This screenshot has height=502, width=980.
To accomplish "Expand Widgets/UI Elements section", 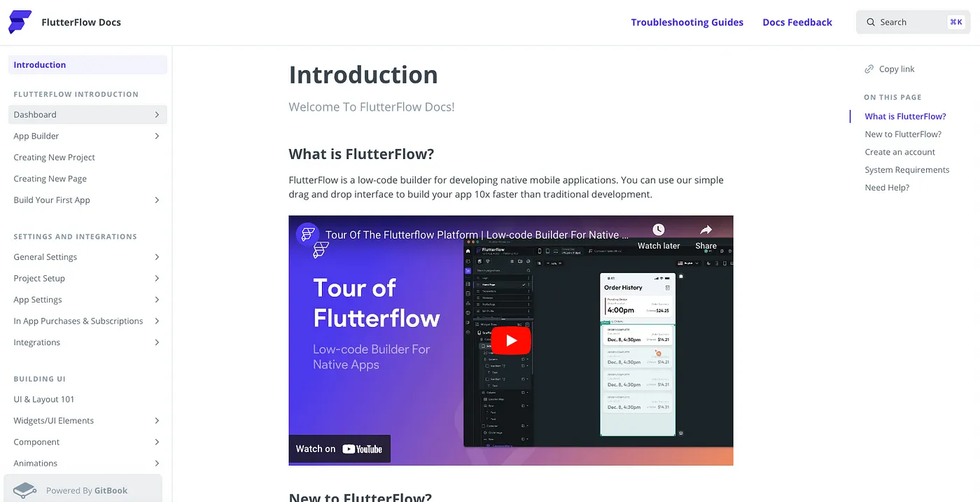I will [x=157, y=421].
